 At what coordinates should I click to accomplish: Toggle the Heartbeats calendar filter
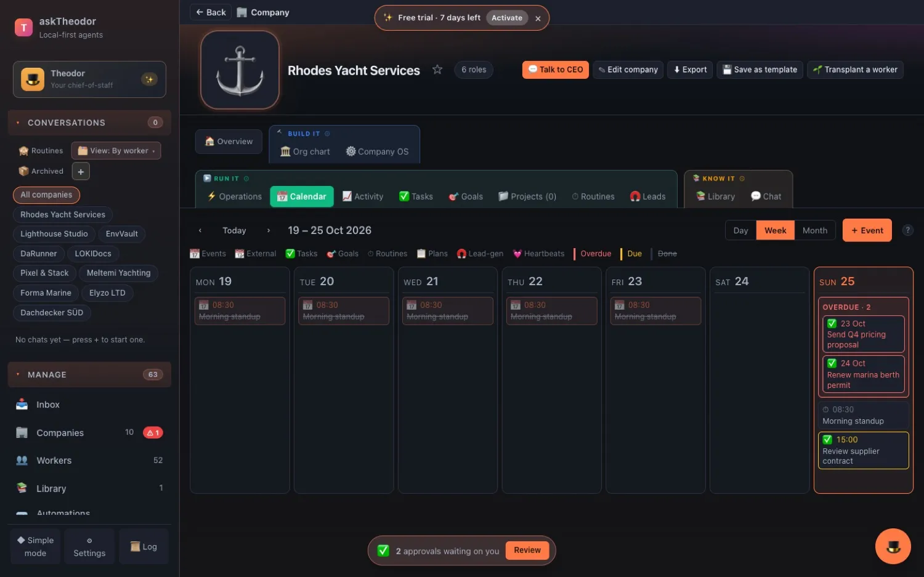pos(538,254)
